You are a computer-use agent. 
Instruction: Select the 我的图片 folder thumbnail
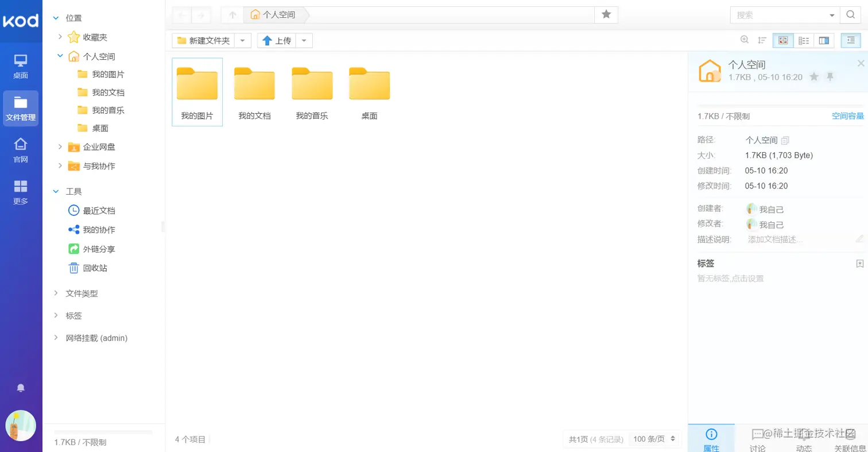pos(197,92)
